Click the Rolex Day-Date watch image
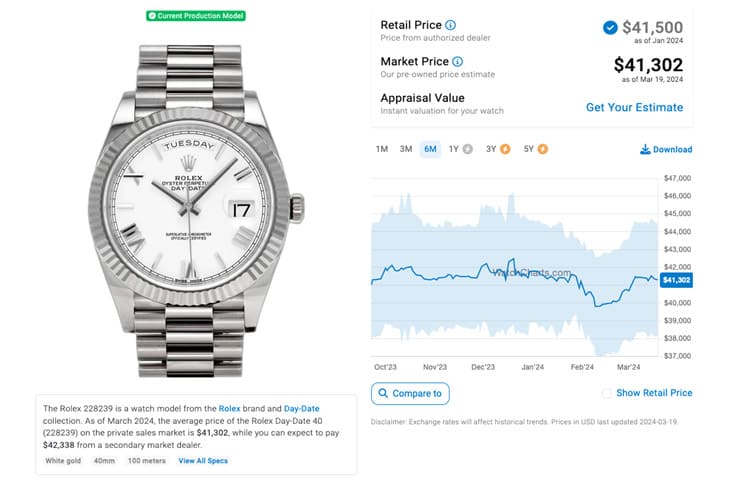The height and width of the screenshot is (482, 730). click(196, 211)
